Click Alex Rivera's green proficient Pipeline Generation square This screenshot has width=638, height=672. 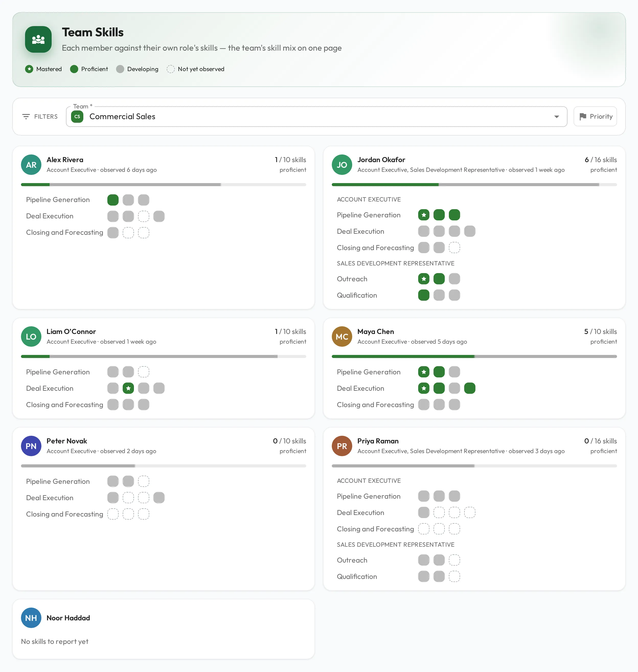click(113, 200)
